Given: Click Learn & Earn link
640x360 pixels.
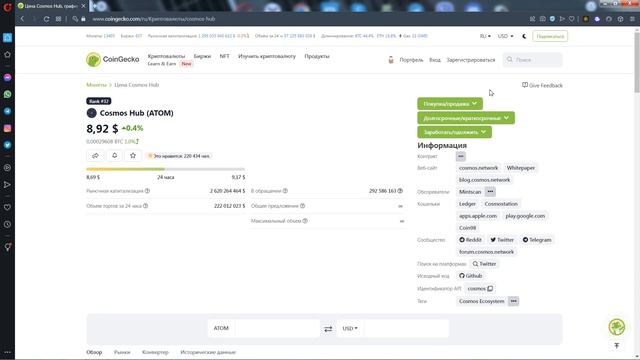Looking at the screenshot, I should (x=162, y=64).
